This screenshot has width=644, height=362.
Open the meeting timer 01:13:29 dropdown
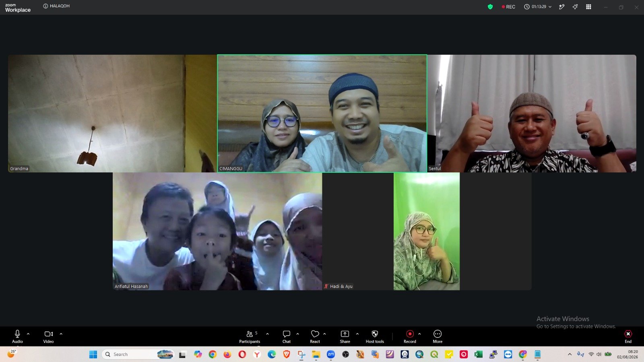pyautogui.click(x=538, y=7)
